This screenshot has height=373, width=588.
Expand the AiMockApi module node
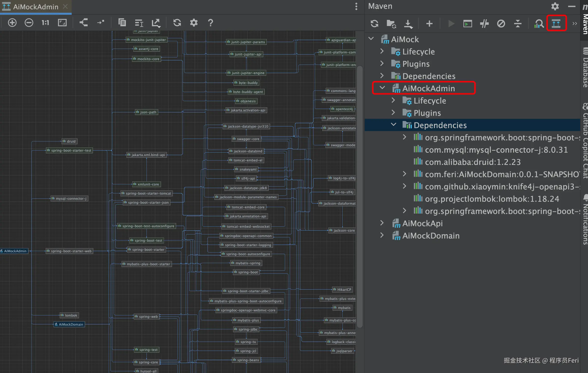382,223
